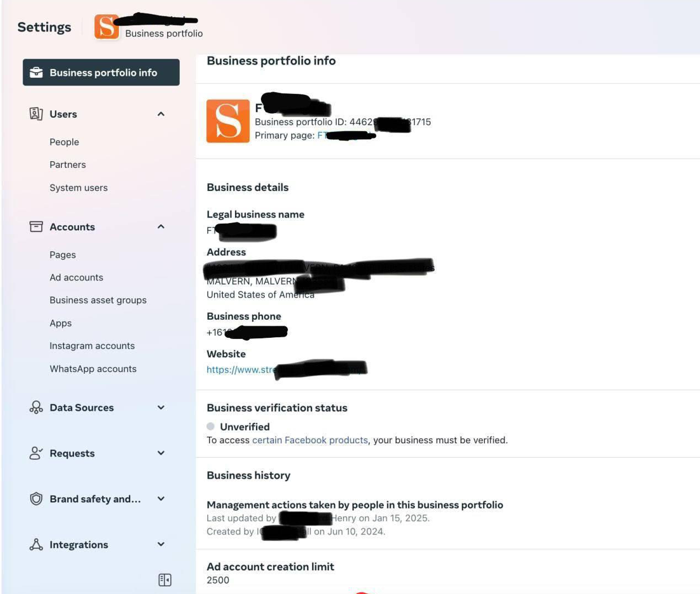Click the Brand safety shield icon
The height and width of the screenshot is (594, 700).
coord(36,499)
